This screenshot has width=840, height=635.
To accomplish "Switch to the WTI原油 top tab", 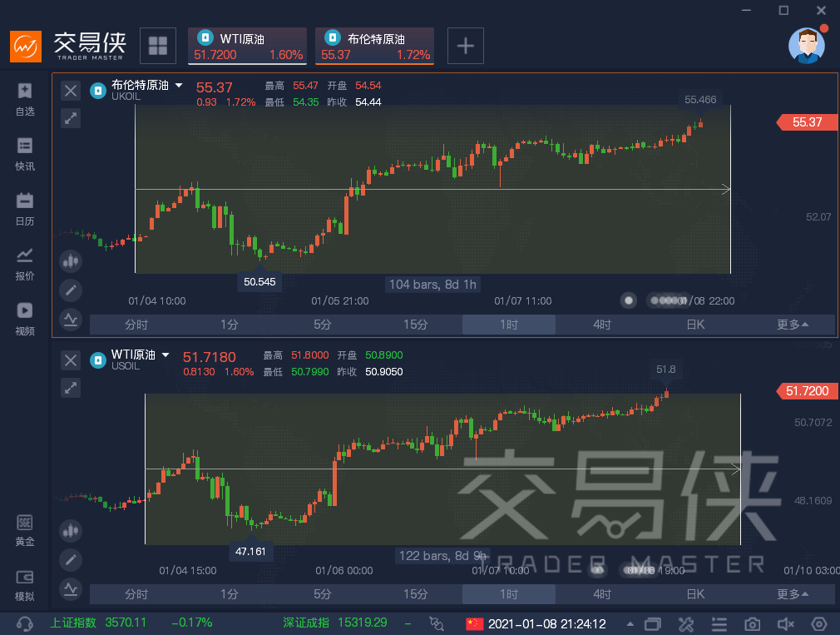I will 248,46.
